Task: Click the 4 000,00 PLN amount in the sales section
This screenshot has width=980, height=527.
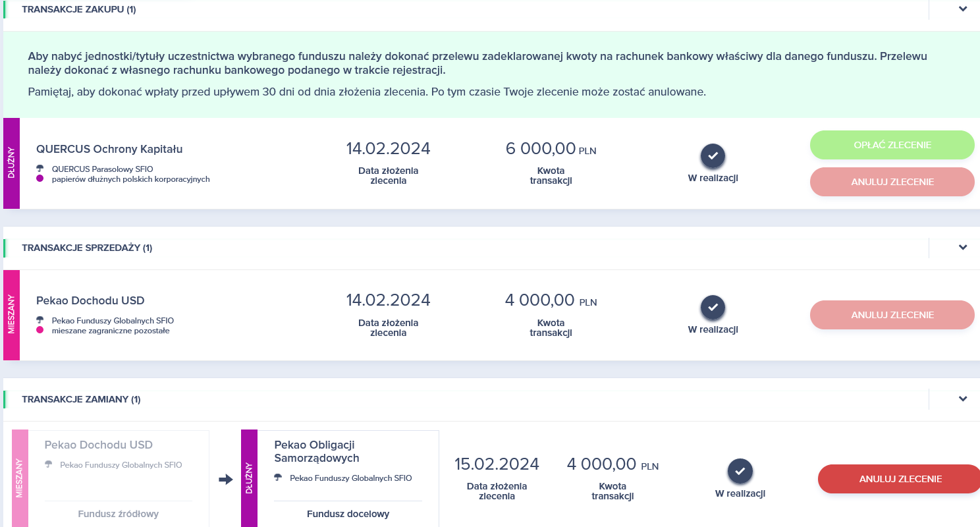Action: (x=551, y=300)
